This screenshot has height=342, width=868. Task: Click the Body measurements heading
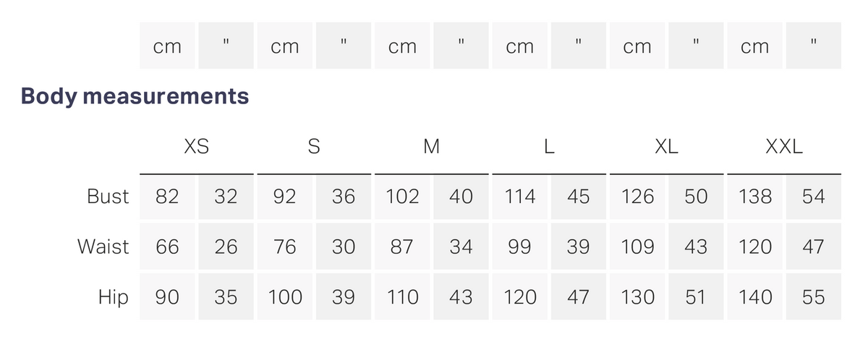click(135, 95)
